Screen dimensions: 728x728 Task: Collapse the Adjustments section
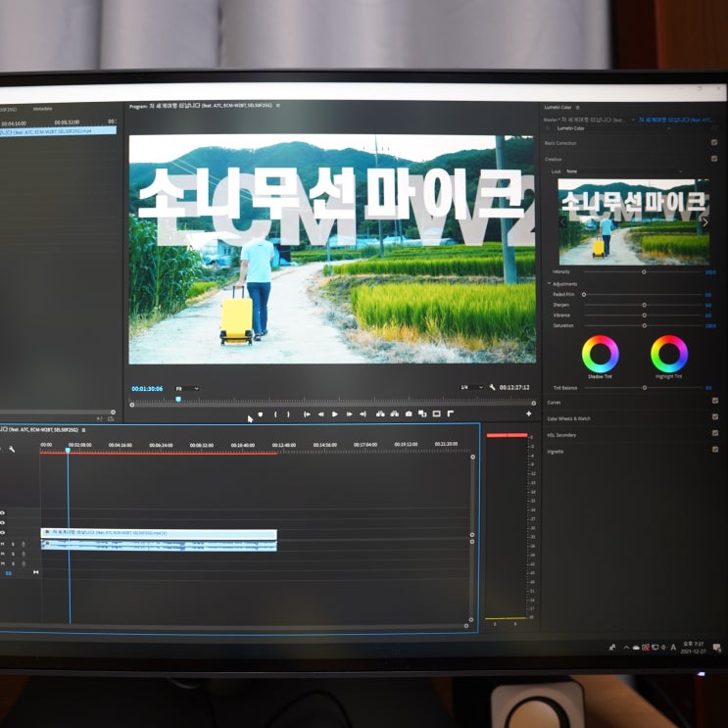pyautogui.click(x=550, y=284)
